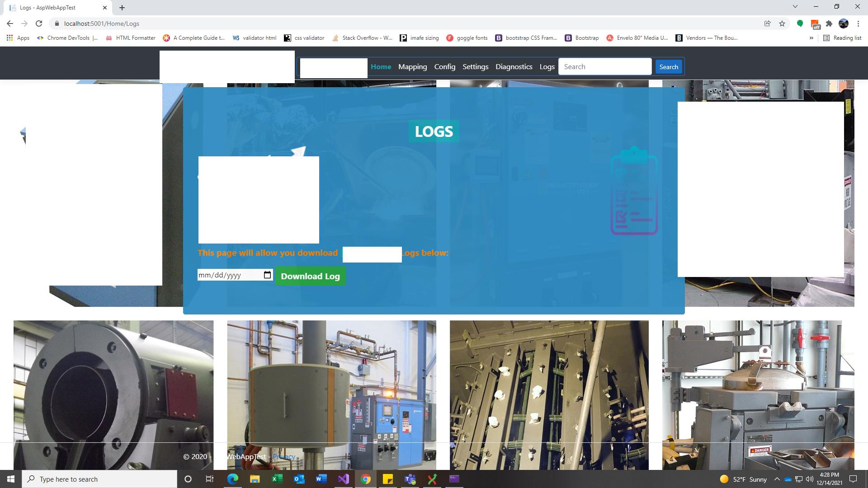Viewport: 868px width, 488px height.
Task: Open Config nav link
Action: point(444,66)
